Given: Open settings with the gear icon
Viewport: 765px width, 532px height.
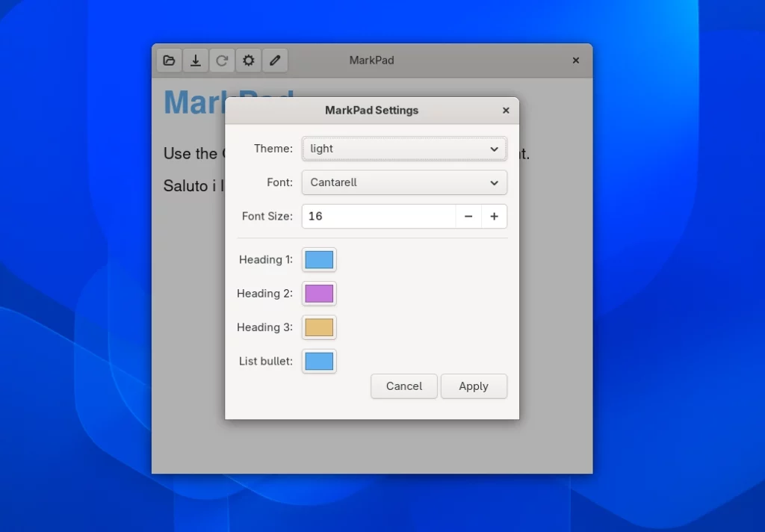Looking at the screenshot, I should point(248,61).
